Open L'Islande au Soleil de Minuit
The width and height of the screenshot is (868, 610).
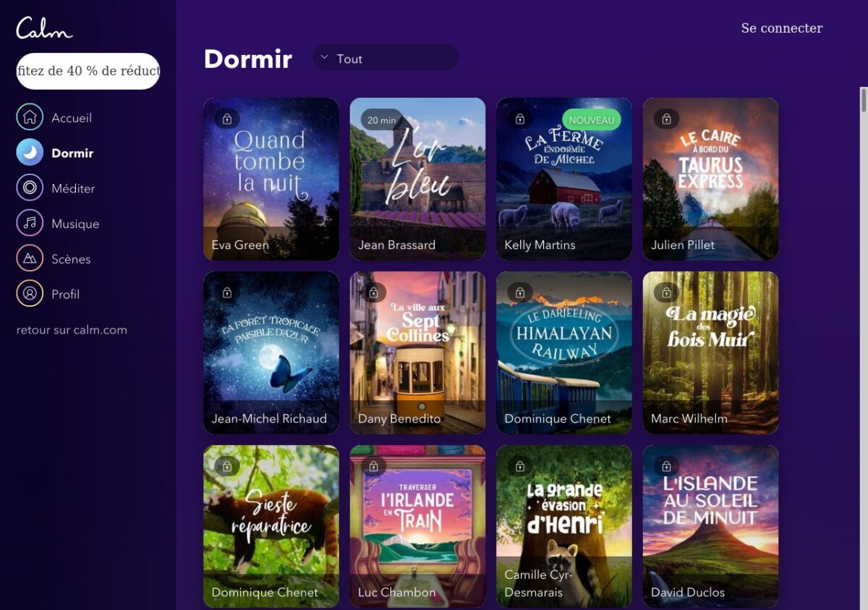[x=710, y=526]
